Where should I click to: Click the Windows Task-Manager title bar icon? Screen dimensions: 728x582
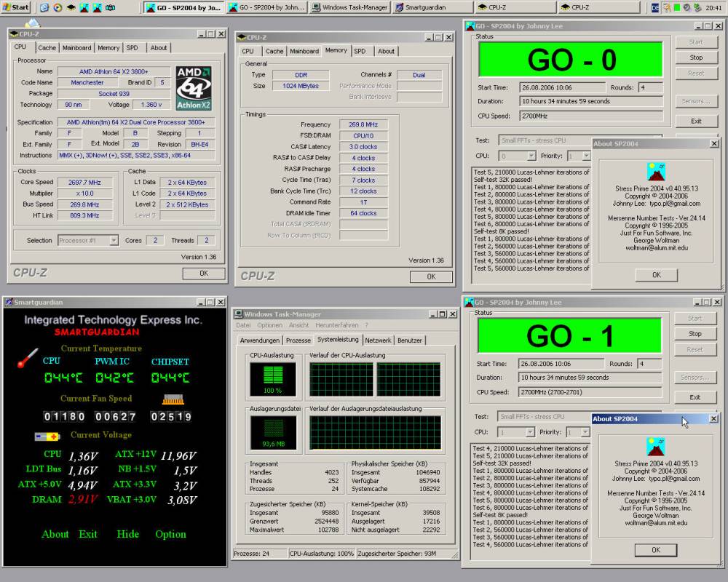point(239,314)
